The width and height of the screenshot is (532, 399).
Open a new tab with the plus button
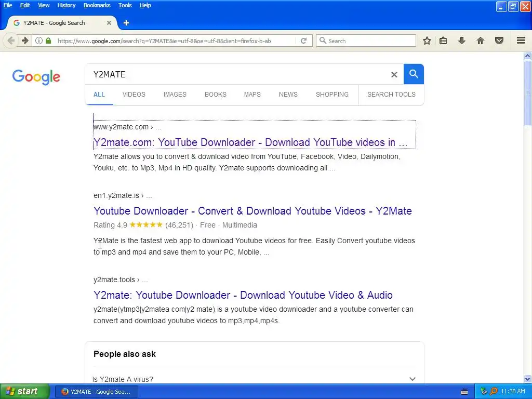126,23
